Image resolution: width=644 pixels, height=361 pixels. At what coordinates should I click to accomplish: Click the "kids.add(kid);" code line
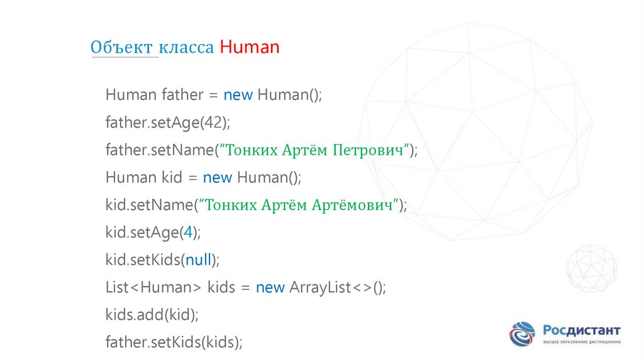[152, 314]
